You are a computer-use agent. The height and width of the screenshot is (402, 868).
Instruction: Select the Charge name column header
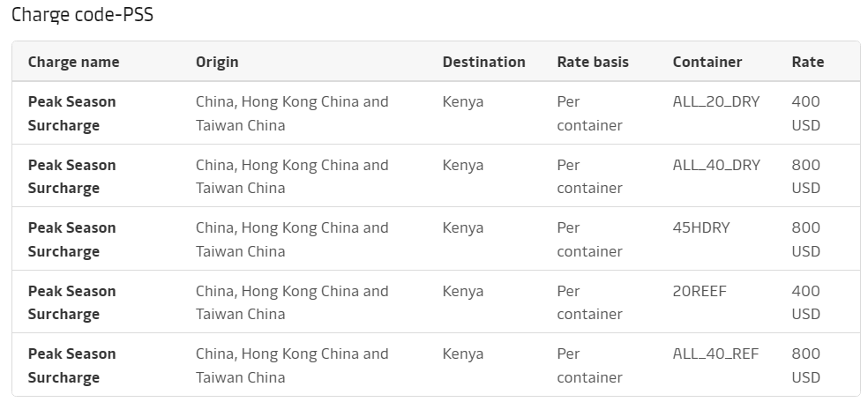pos(73,62)
